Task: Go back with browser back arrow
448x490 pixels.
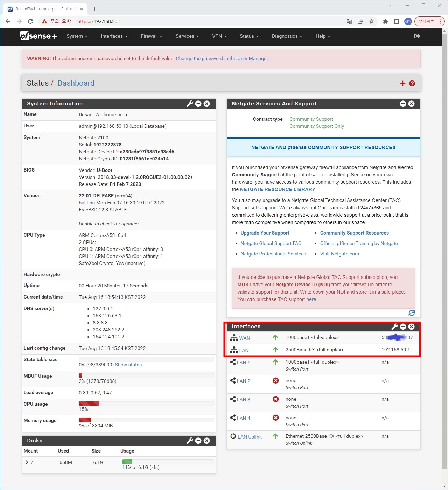Action: pyautogui.click(x=8, y=21)
